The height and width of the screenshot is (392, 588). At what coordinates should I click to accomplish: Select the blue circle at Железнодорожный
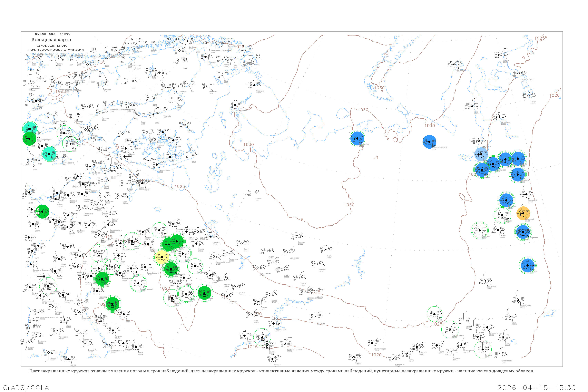coord(429,142)
